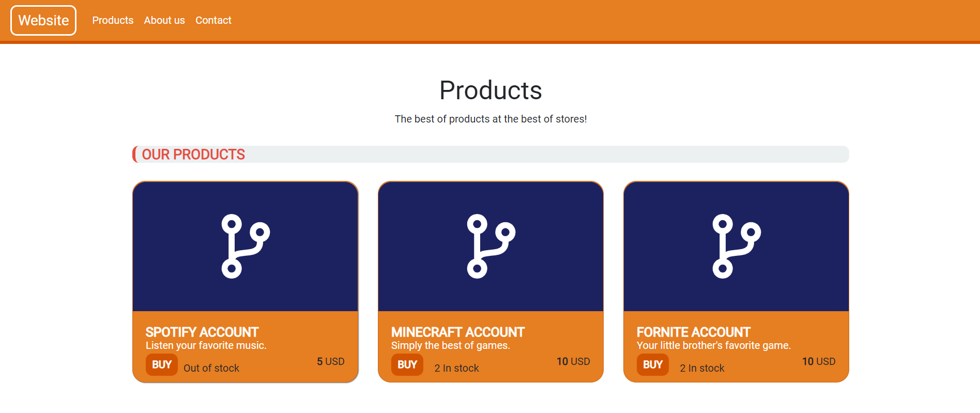Click BUY on the Fornite Account card
The image size is (980, 413).
tap(652, 364)
